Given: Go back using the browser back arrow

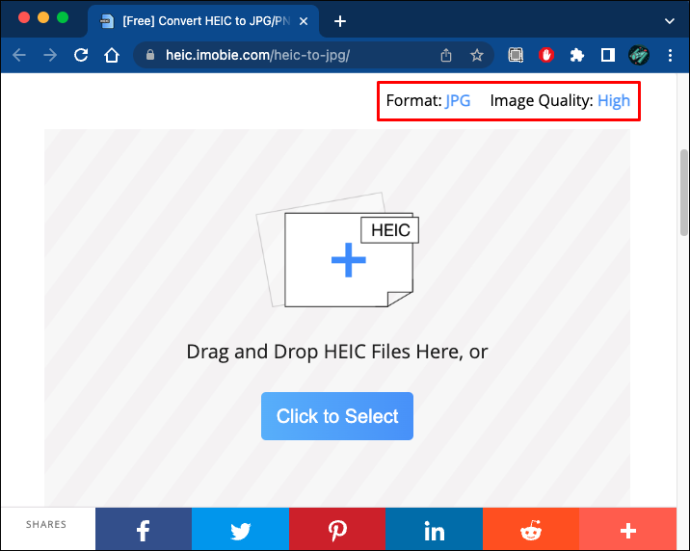Looking at the screenshot, I should pyautogui.click(x=19, y=55).
